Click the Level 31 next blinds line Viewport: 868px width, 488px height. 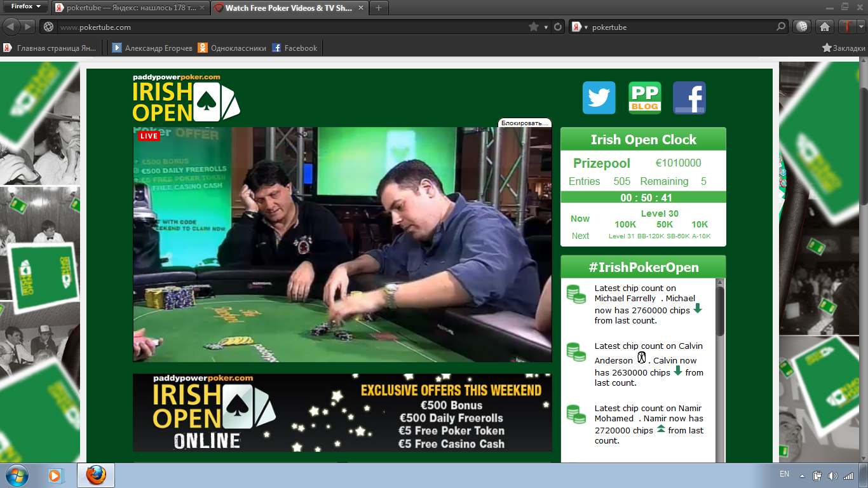click(660, 236)
